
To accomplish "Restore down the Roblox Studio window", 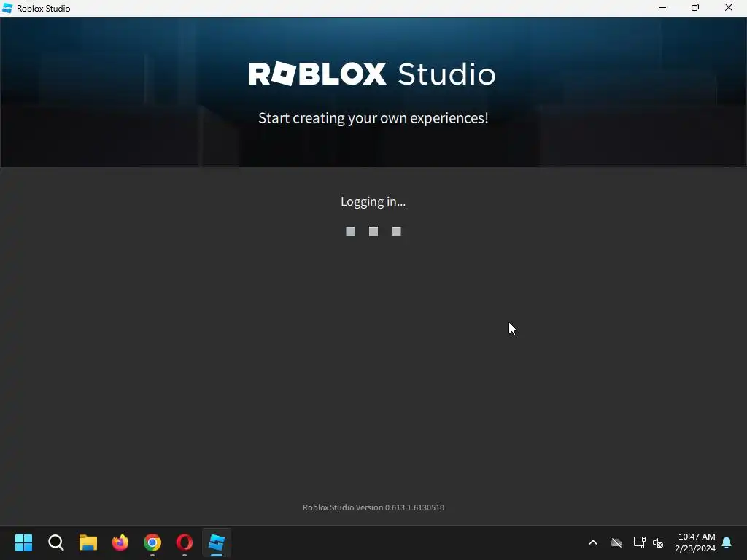I will click(695, 7).
